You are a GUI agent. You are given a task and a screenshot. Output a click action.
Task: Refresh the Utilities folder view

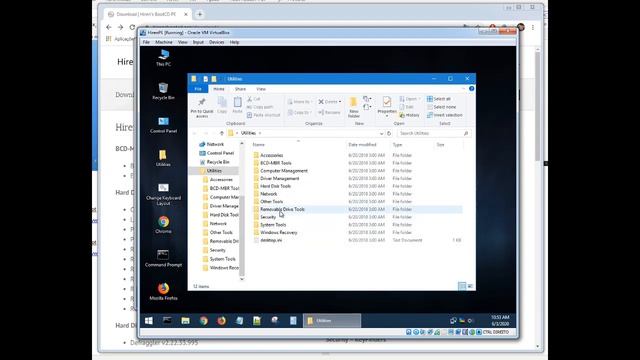[x=389, y=133]
